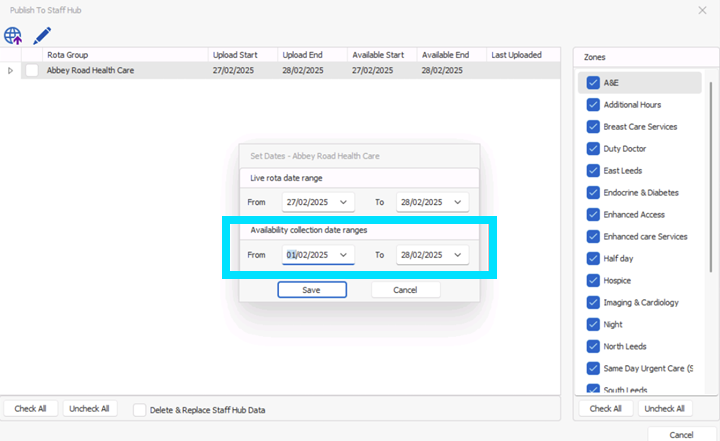Toggle the Duty Doctor zone checkbox
Image resolution: width=720 pixels, height=441 pixels.
click(x=593, y=149)
